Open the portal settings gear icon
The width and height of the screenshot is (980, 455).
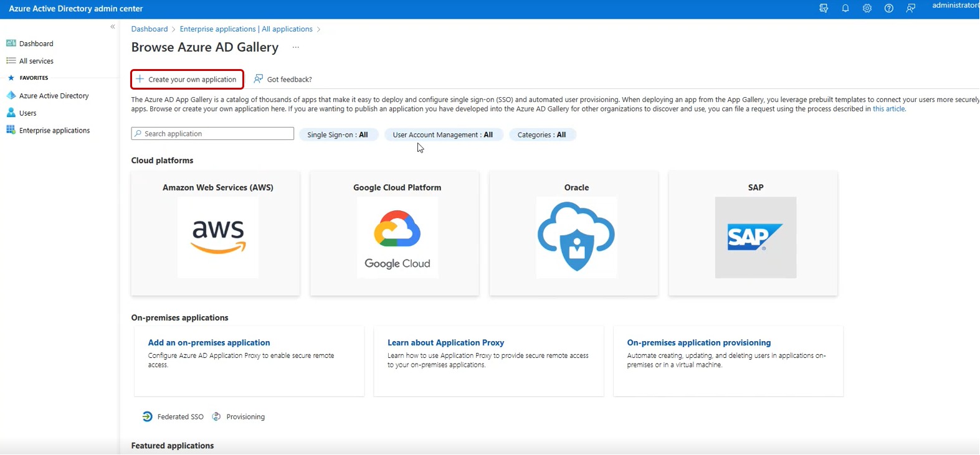click(867, 9)
